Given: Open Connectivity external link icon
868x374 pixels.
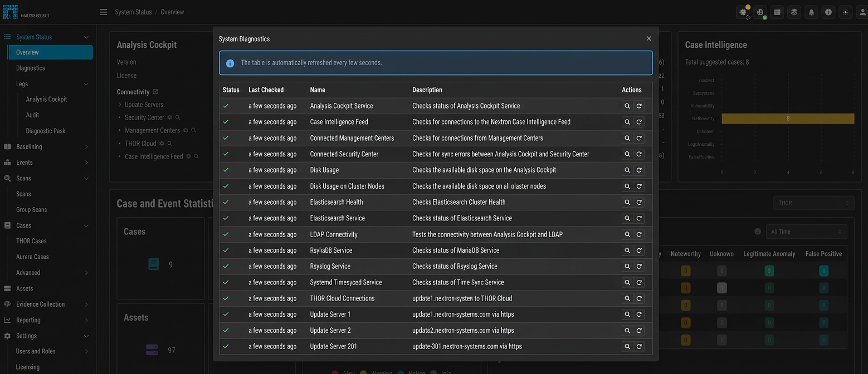Looking at the screenshot, I should coord(155,92).
